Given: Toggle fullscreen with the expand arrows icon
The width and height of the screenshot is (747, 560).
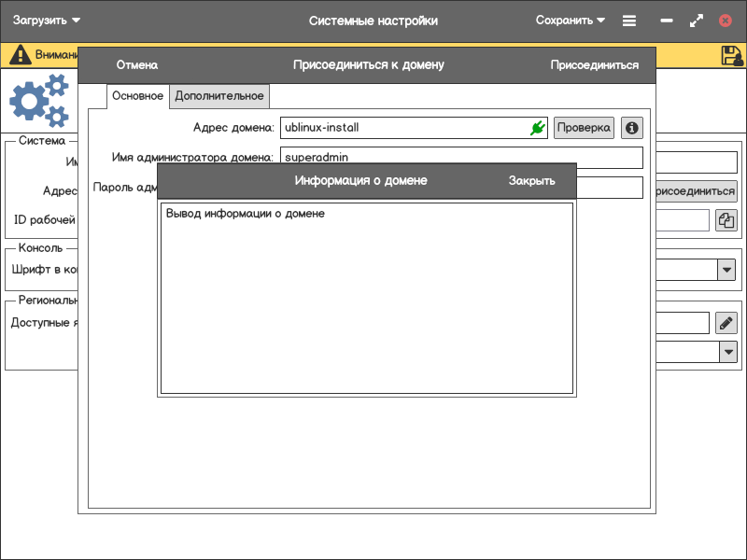Looking at the screenshot, I should click(696, 21).
